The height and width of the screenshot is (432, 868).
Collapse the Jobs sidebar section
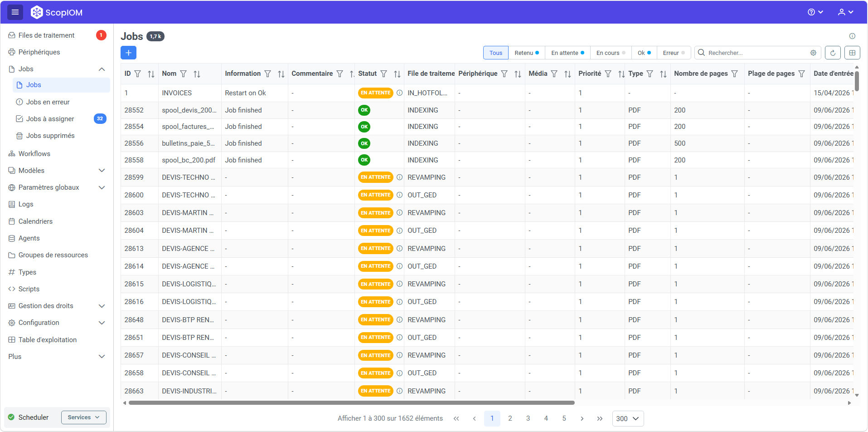(102, 69)
